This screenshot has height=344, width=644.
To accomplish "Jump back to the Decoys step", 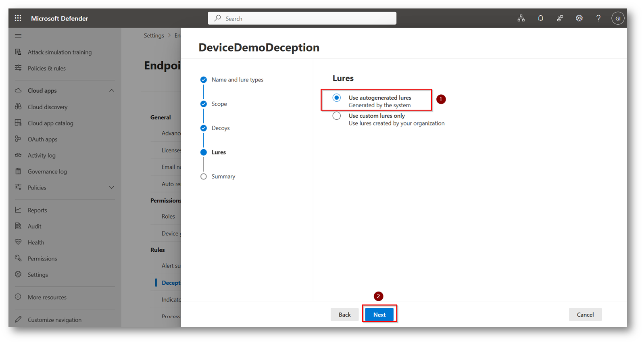I will [220, 128].
